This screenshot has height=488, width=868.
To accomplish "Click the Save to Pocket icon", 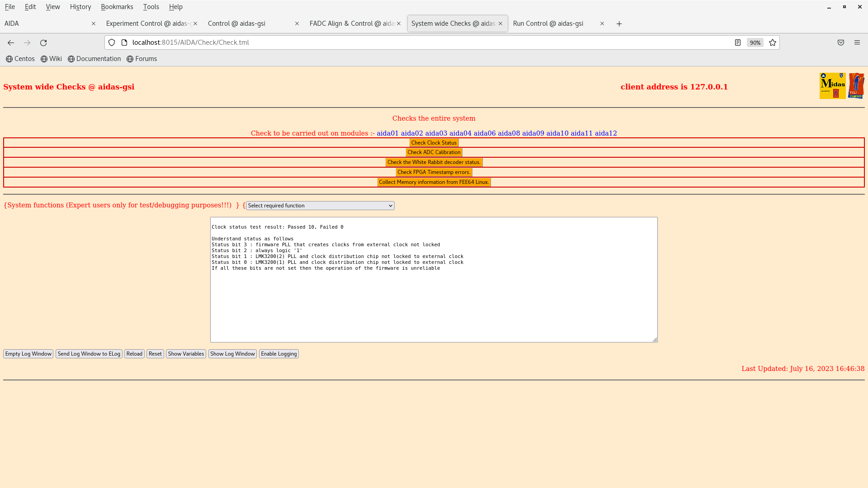I will [841, 42].
